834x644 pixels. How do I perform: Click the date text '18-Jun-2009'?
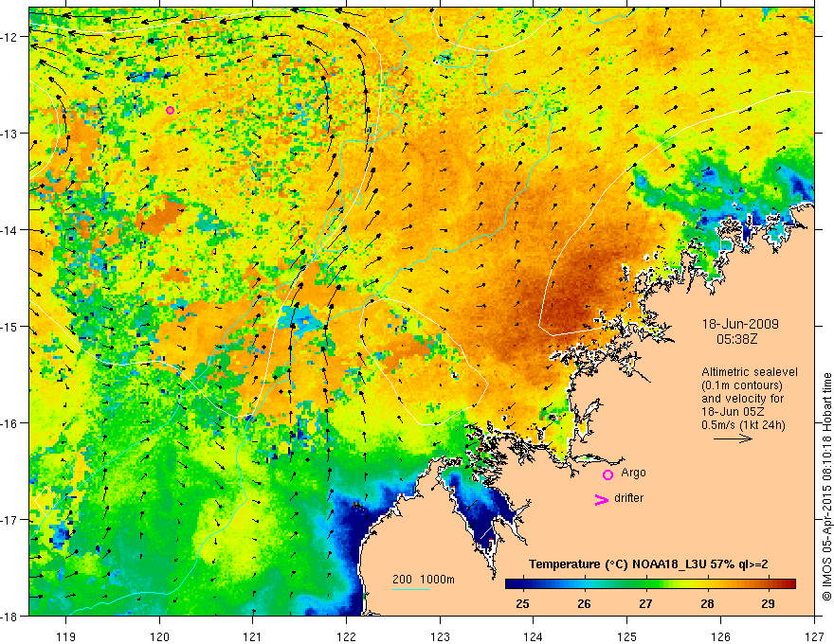(740, 324)
